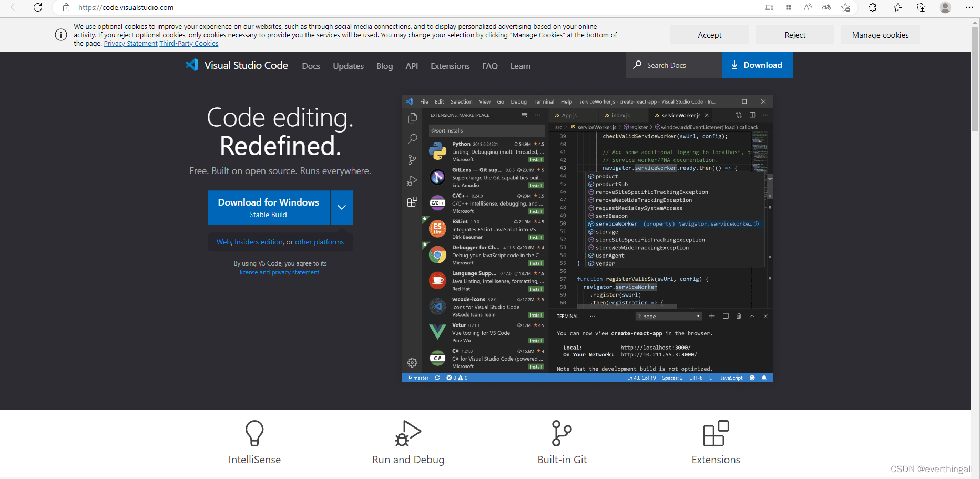Open the browser translate icon
The height and width of the screenshot is (479, 980).
click(x=826, y=7)
